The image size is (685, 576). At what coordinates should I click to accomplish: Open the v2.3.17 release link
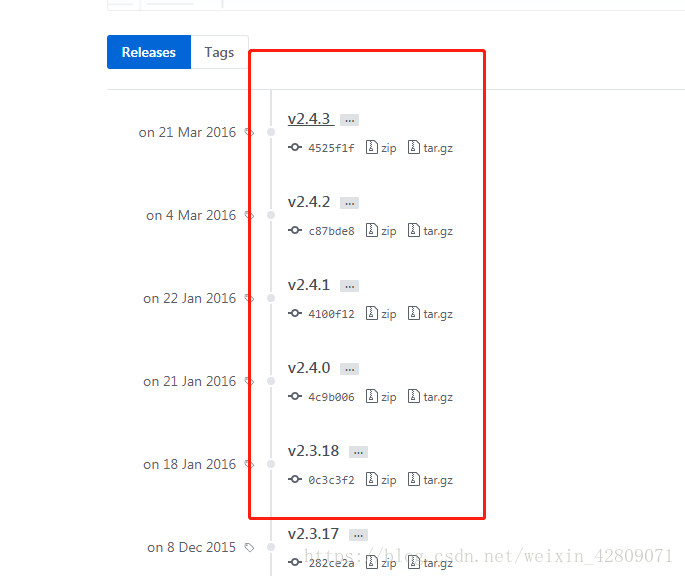(x=313, y=534)
